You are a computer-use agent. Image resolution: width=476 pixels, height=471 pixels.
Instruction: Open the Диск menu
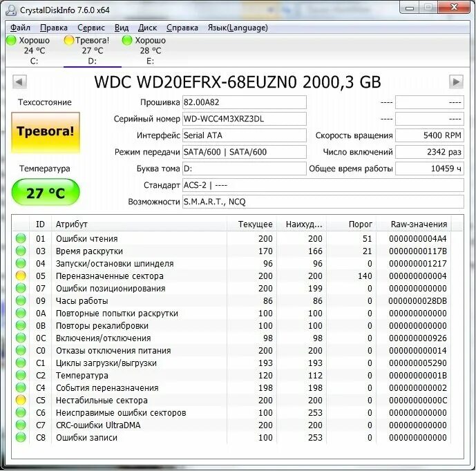click(x=147, y=28)
